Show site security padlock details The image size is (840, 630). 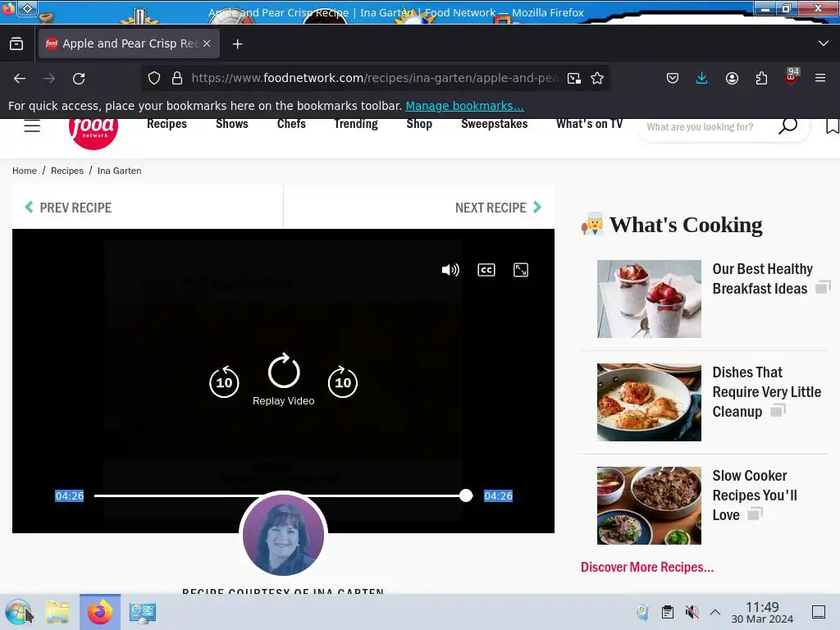pyautogui.click(x=177, y=78)
